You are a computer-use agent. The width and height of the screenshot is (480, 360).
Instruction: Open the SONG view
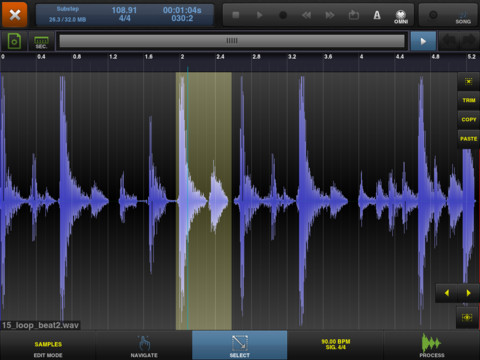click(x=463, y=17)
